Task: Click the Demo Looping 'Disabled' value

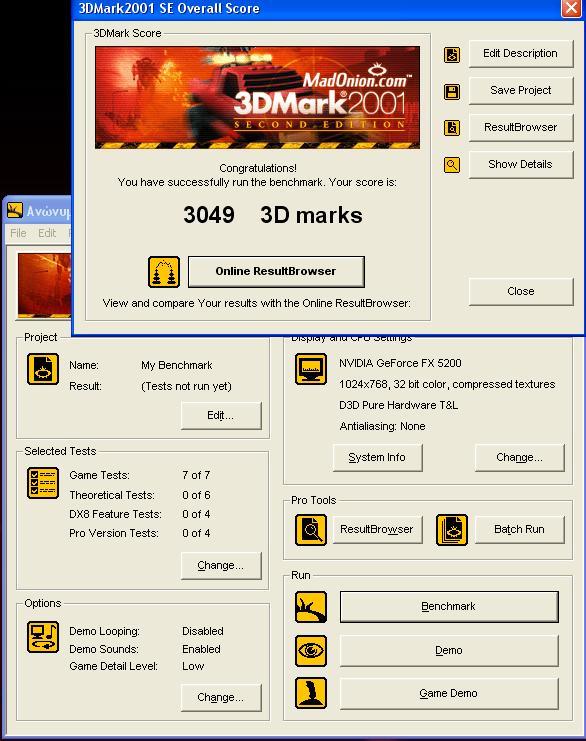Action: coord(203,631)
